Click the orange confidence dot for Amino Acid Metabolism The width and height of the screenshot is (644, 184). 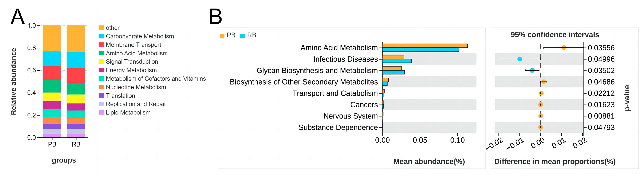coord(564,48)
